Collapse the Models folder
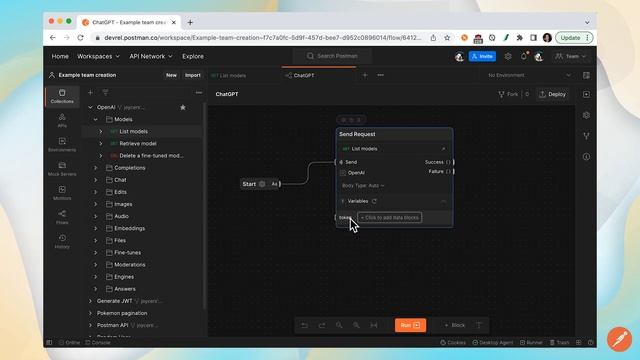The height and width of the screenshot is (360, 640). tap(96, 120)
